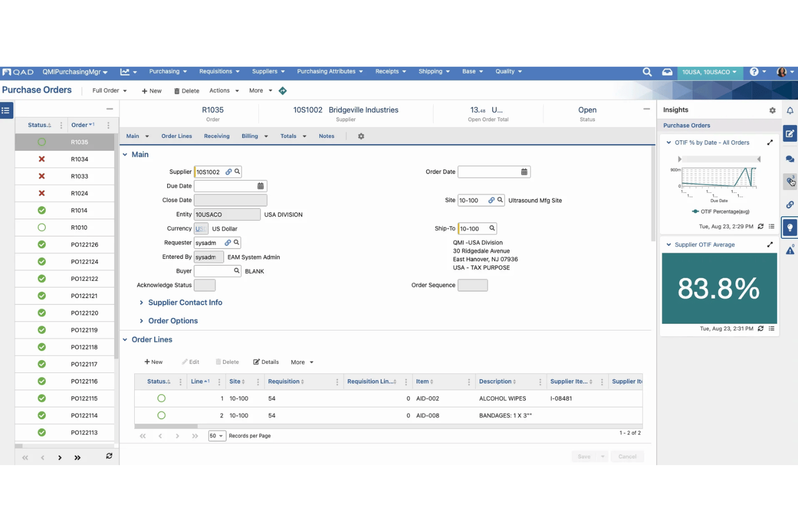Collapse Supplier OTIF Average widget
This screenshot has width=798, height=532.
click(669, 245)
